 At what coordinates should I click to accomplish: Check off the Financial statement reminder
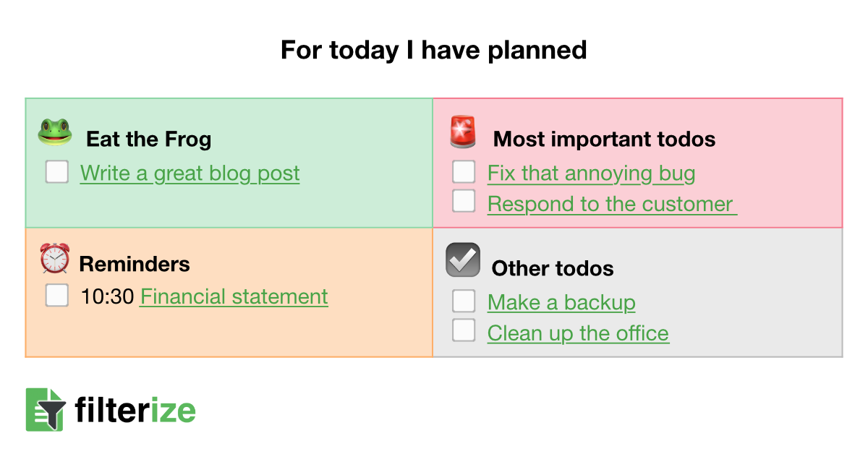57,295
